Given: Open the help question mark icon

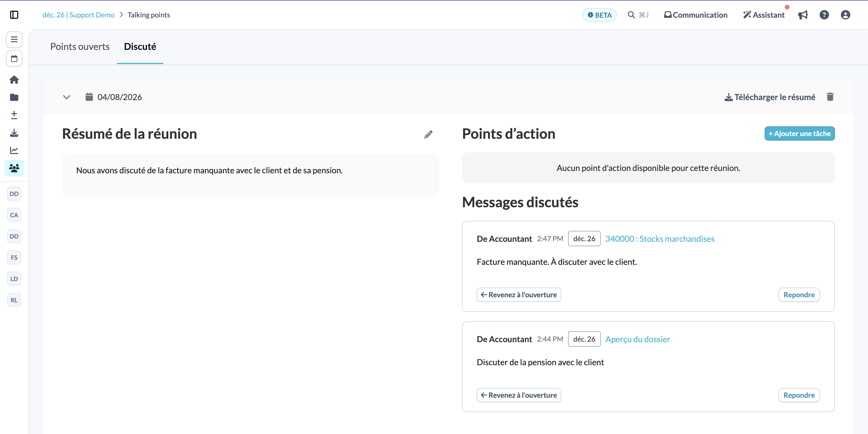Looking at the screenshot, I should coord(824,15).
